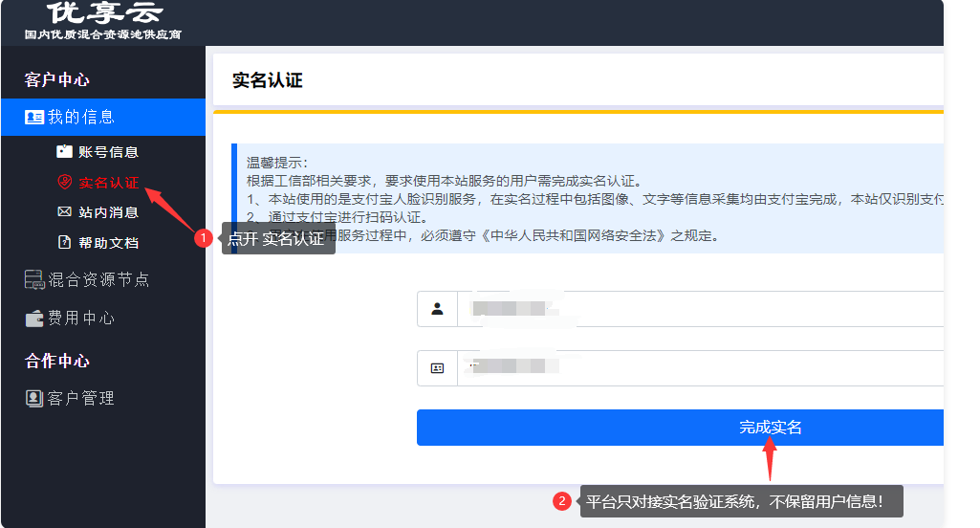Image resolution: width=980 pixels, height=528 pixels.
Task: Click the ID card icon beside 我的信息
Action: coord(34,118)
